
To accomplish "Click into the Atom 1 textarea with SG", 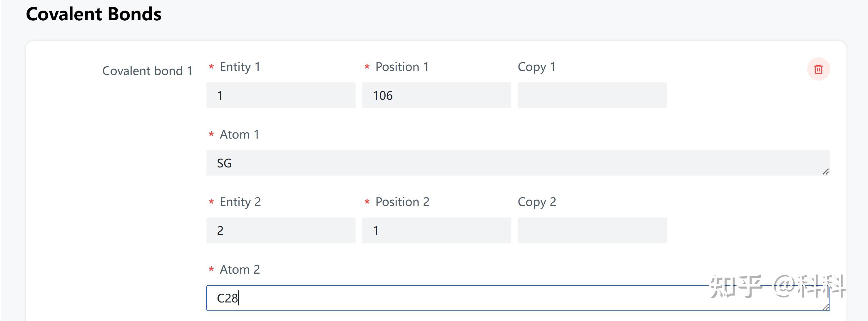I will click(x=518, y=163).
